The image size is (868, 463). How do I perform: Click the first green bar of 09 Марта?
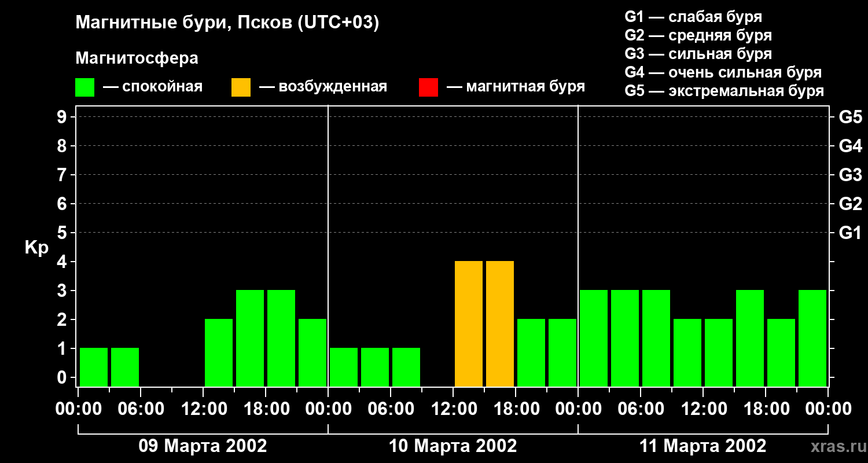coord(94,367)
